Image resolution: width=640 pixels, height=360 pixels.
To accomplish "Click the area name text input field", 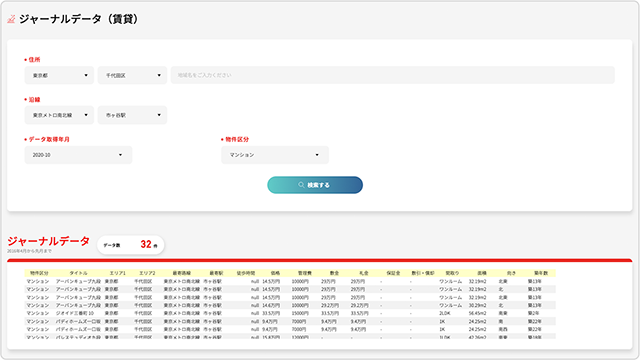I will [393, 75].
